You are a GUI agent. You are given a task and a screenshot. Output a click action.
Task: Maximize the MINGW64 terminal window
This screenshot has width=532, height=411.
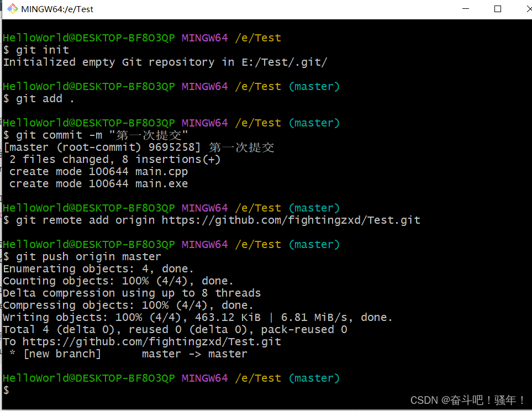498,9
